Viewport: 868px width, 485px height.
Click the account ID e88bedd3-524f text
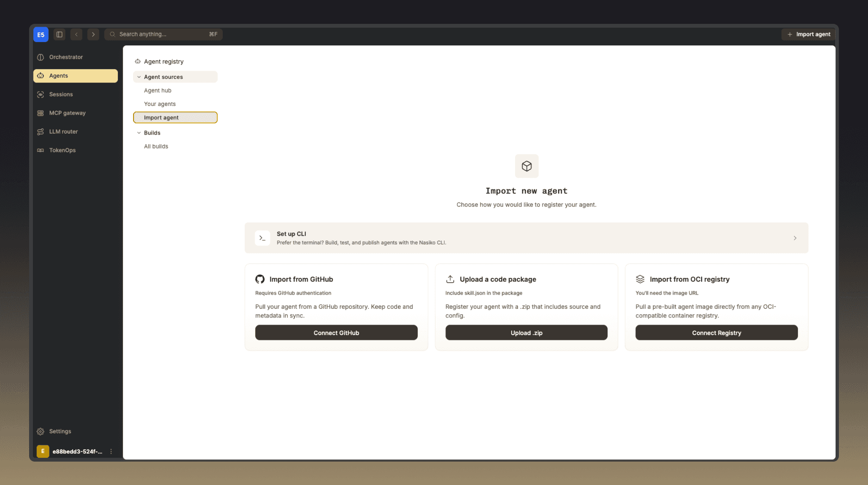77,452
